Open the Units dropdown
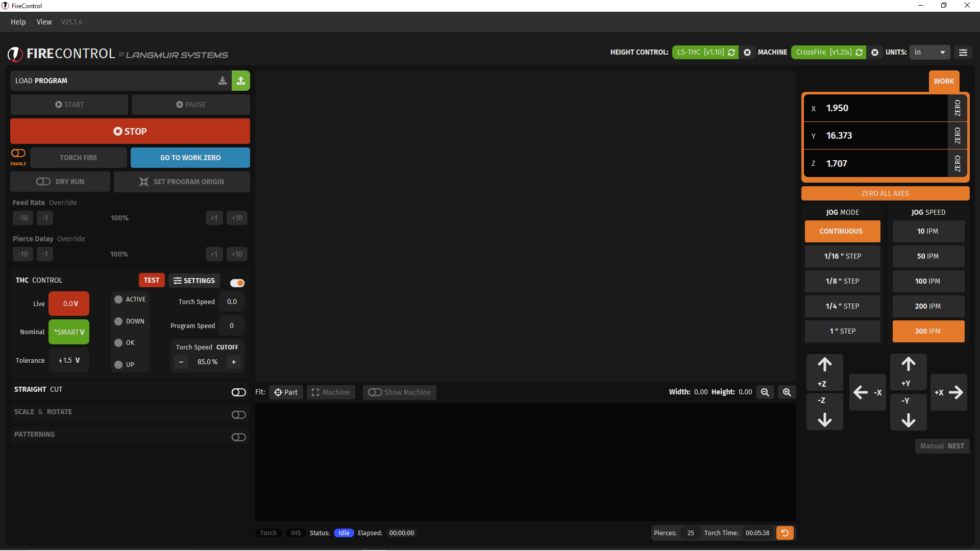Image resolution: width=980 pixels, height=551 pixels. [x=930, y=53]
